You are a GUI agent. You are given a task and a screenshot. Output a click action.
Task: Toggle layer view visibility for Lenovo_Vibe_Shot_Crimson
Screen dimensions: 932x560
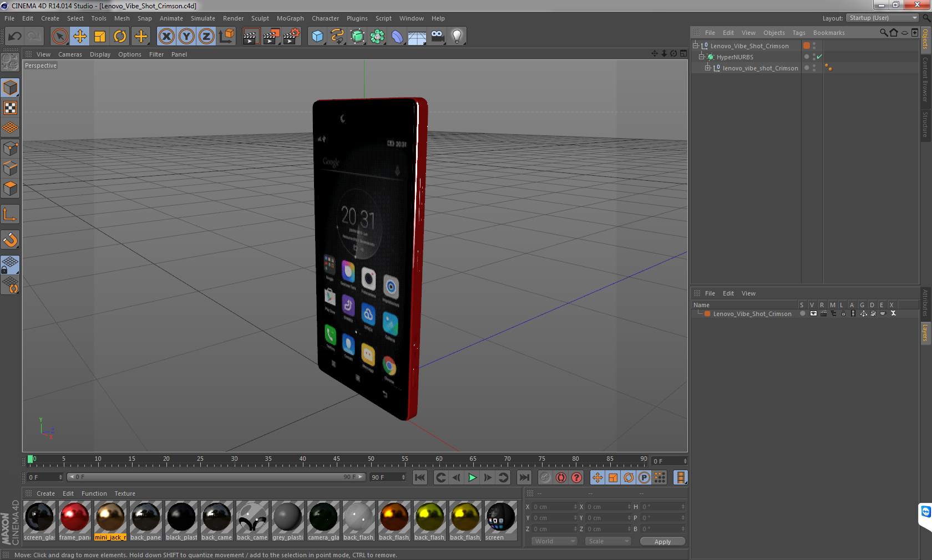pos(813,313)
